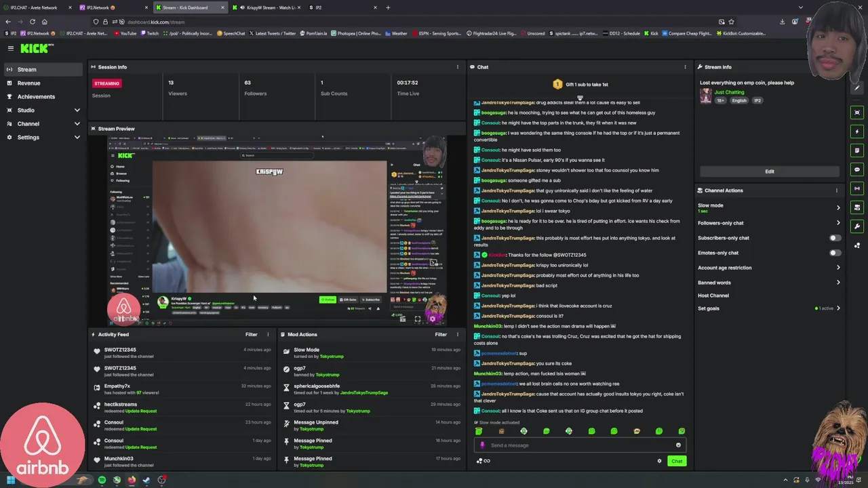Click the brown emote in the emote row

click(x=501, y=431)
